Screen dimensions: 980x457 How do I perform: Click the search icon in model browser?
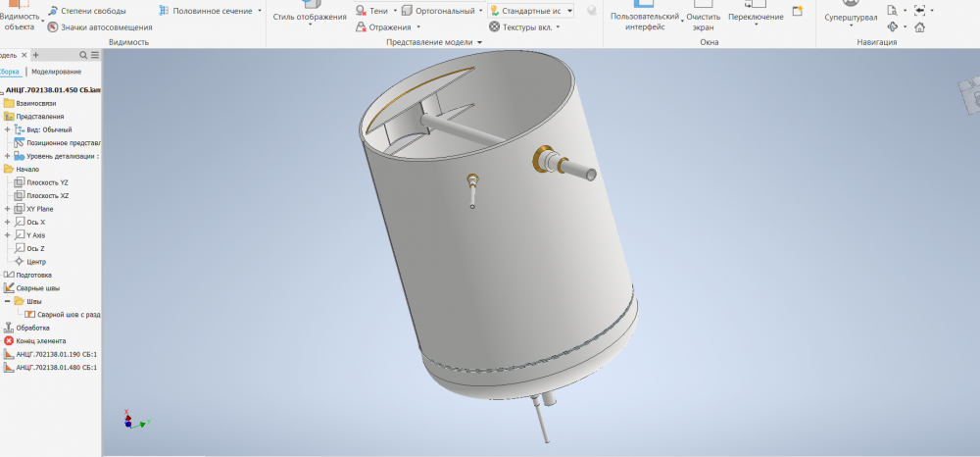(84, 55)
